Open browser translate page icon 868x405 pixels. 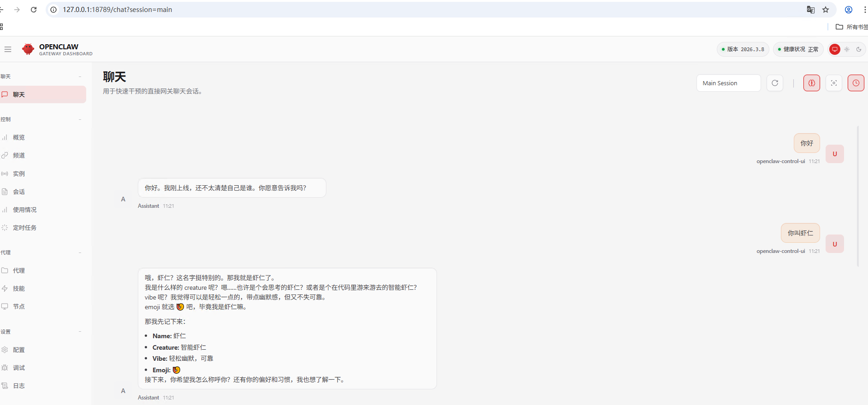point(811,10)
